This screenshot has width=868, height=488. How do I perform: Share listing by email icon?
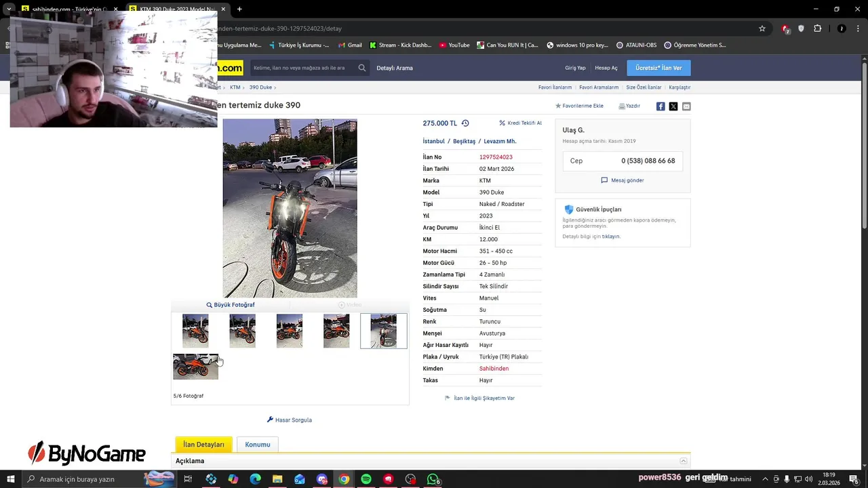click(x=686, y=106)
